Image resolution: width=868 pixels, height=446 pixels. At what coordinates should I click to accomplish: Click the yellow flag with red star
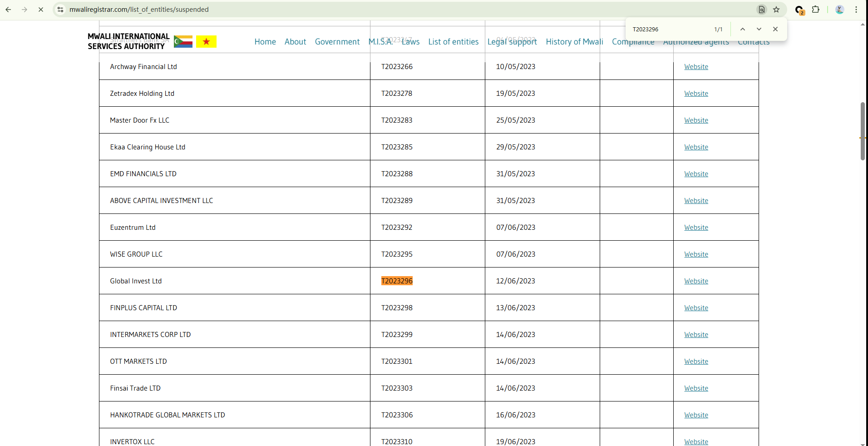pos(206,42)
